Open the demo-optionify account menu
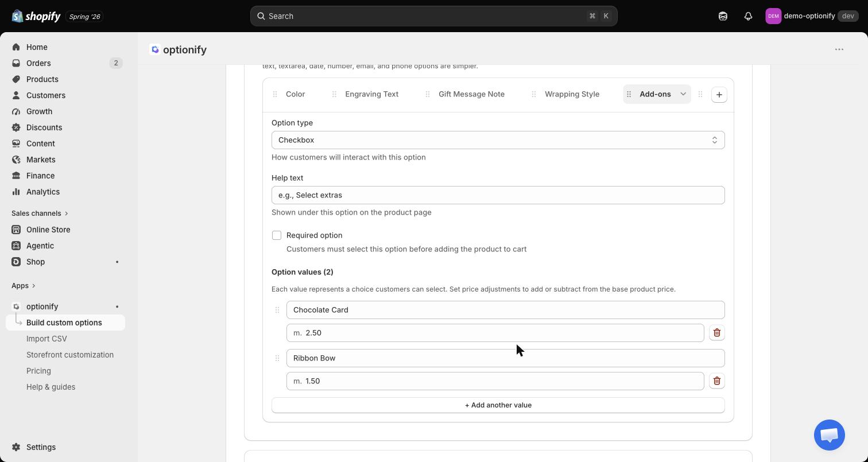This screenshot has width=868, height=462. [x=812, y=16]
